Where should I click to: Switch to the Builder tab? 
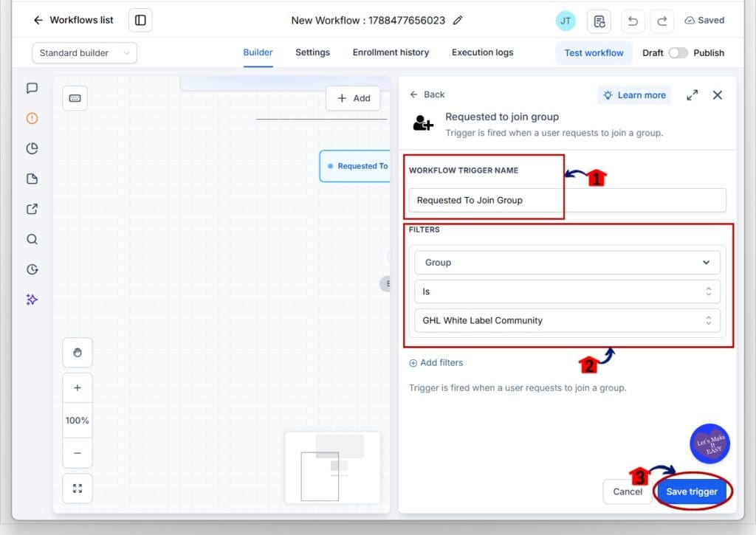point(258,52)
